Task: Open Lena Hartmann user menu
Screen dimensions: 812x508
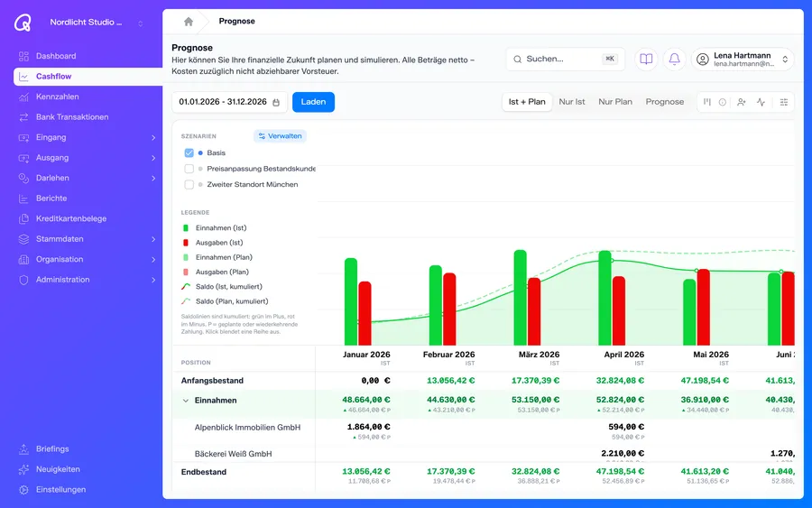Action: (x=743, y=59)
